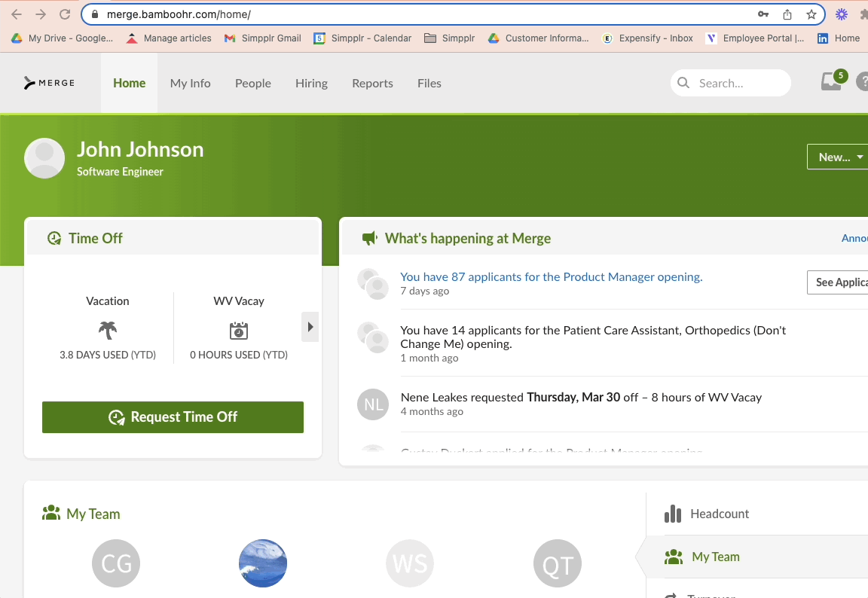Click the key icon in the address bar

pos(763,14)
